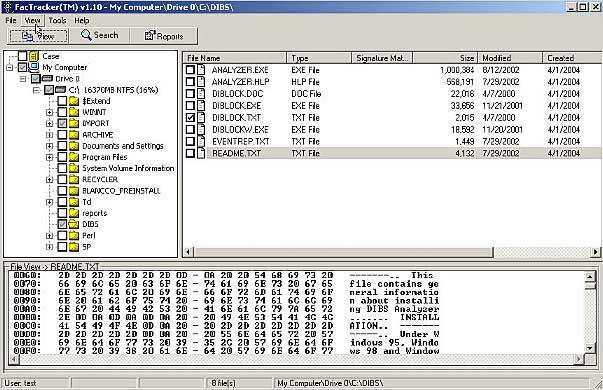Image resolution: width=603 pixels, height=390 pixels.
Task: Sort by File Name column header
Action: click(x=234, y=58)
